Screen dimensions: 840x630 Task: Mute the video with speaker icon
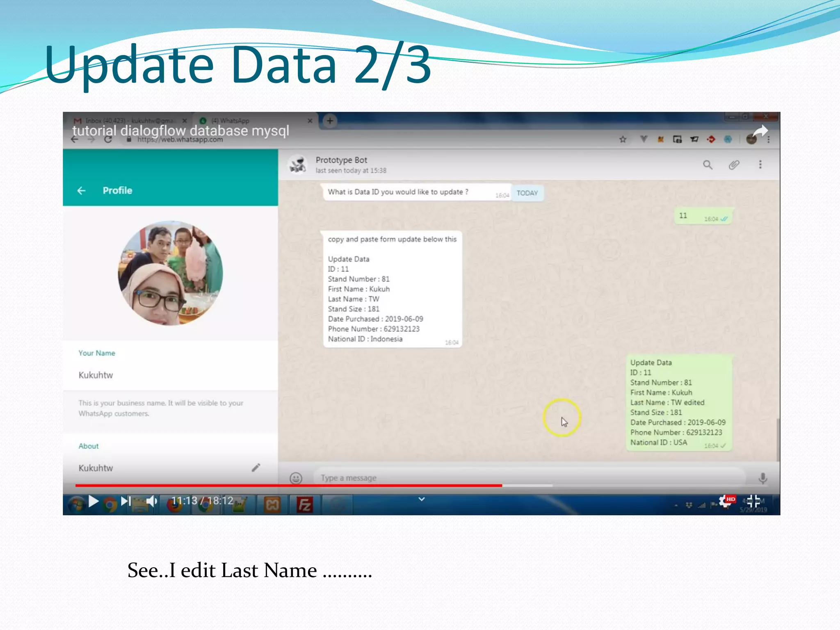151,501
